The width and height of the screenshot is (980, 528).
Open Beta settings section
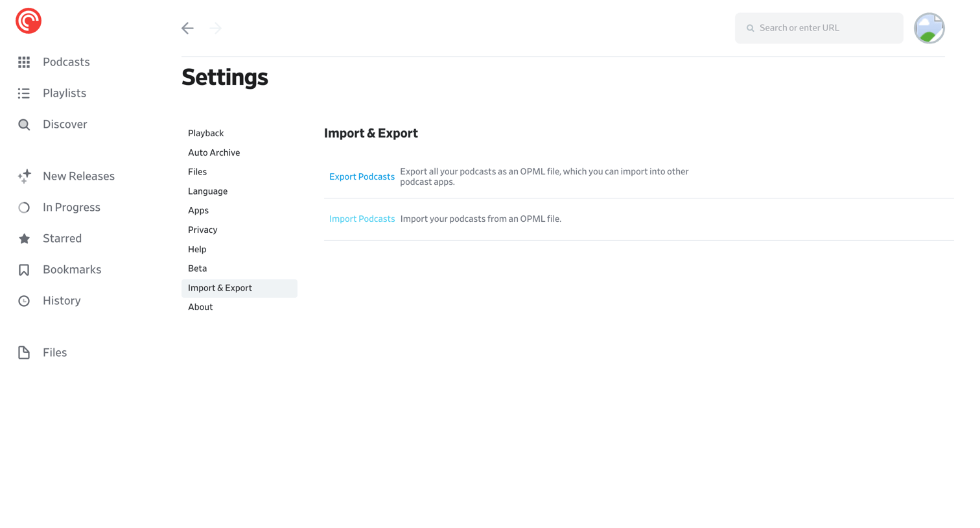tap(239, 269)
